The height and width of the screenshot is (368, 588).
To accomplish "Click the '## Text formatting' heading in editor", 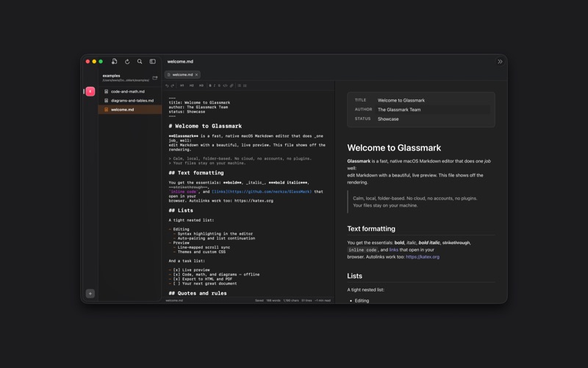I will point(196,173).
